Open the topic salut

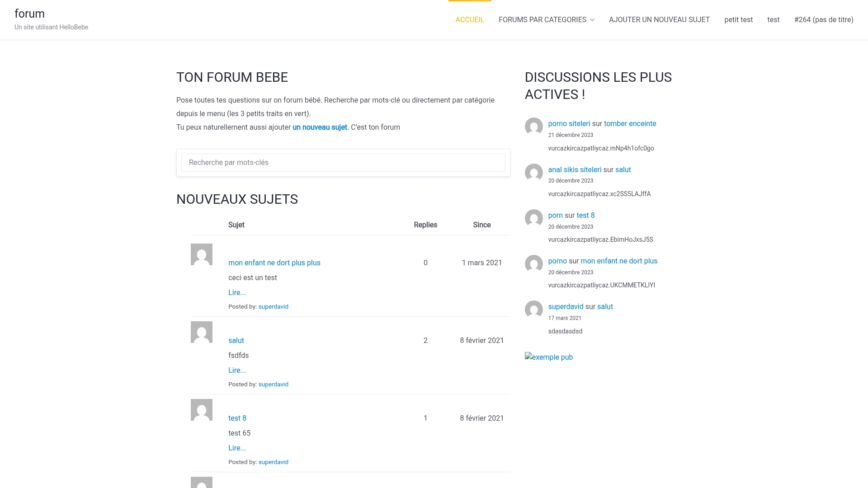(x=236, y=340)
